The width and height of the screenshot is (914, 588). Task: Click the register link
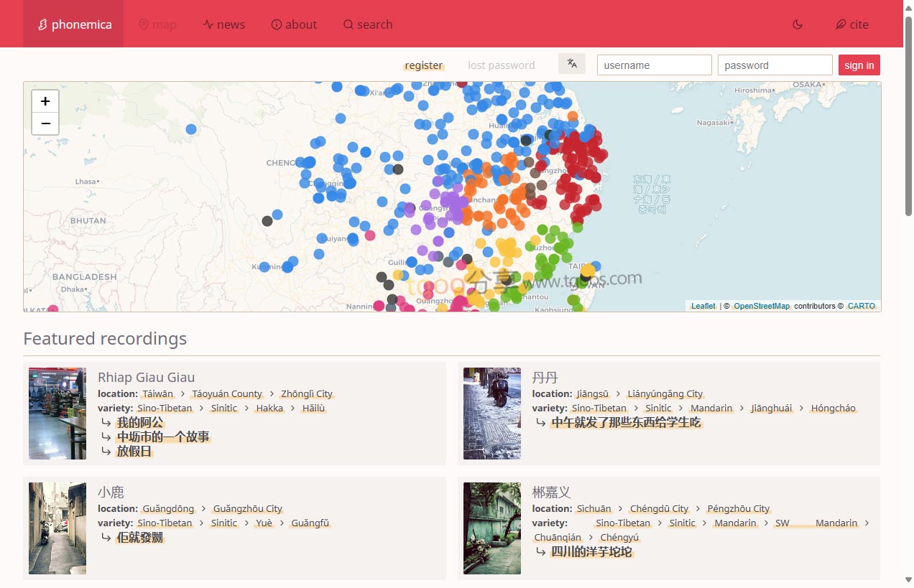423,65
